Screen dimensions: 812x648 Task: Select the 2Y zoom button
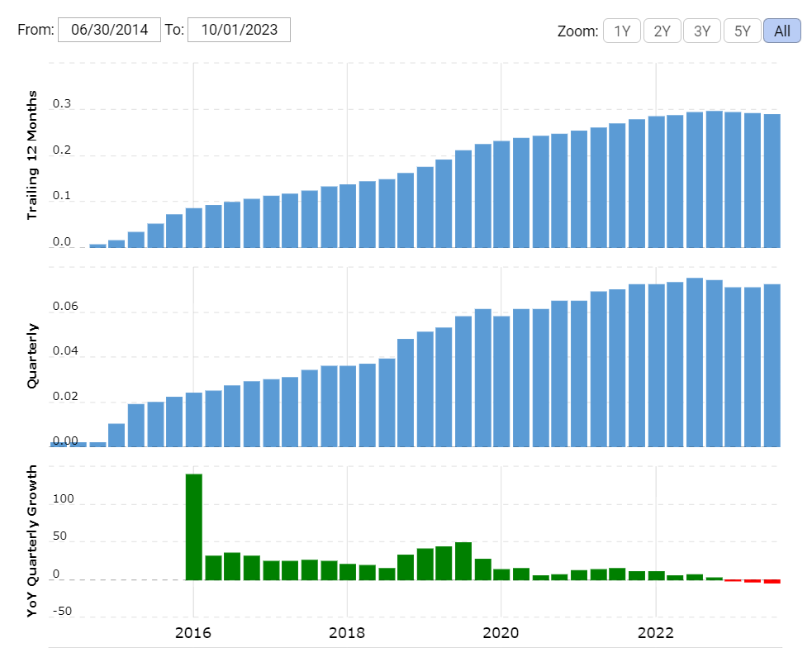662,31
